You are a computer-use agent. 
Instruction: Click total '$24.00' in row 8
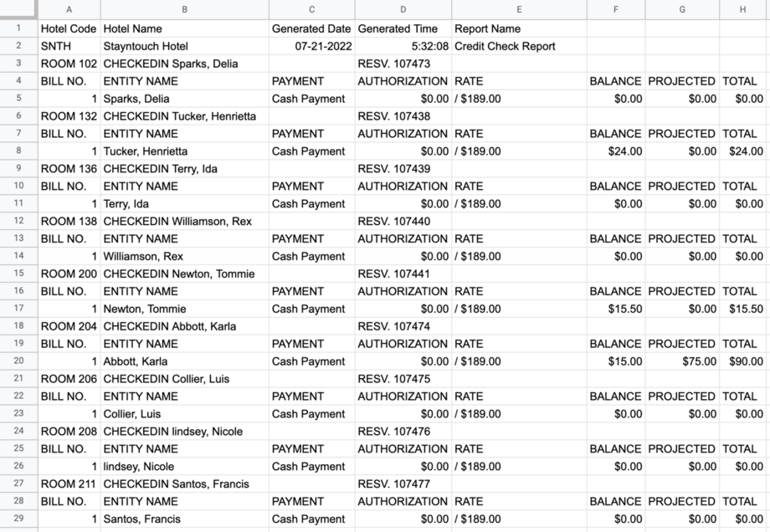(742, 151)
